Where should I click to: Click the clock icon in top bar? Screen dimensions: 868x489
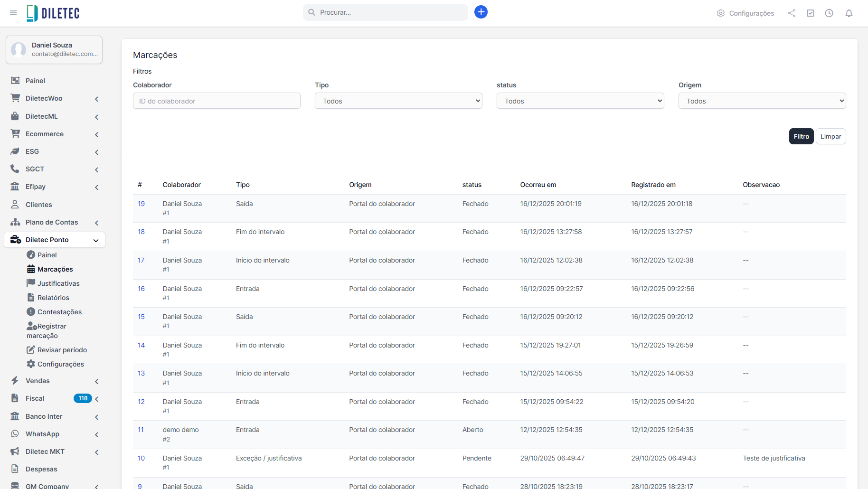(x=829, y=13)
